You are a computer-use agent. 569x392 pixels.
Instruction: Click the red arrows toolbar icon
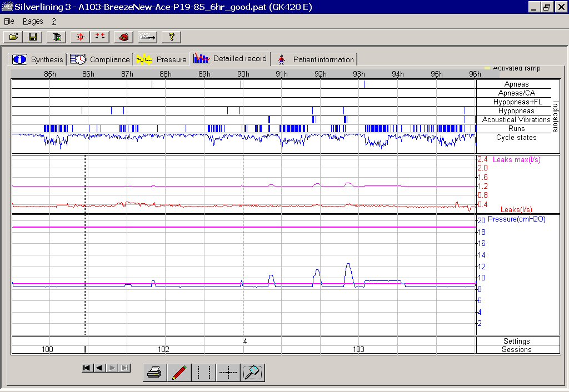[x=100, y=37]
